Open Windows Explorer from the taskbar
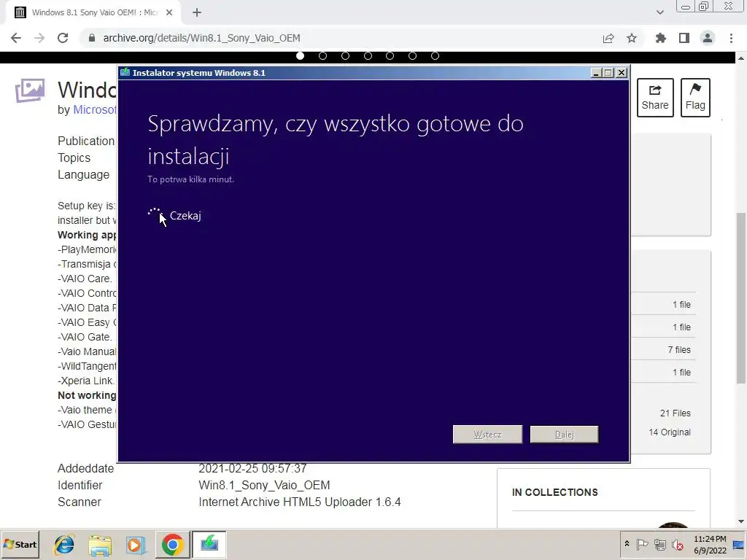This screenshot has height=560, width=747. pos(100,544)
